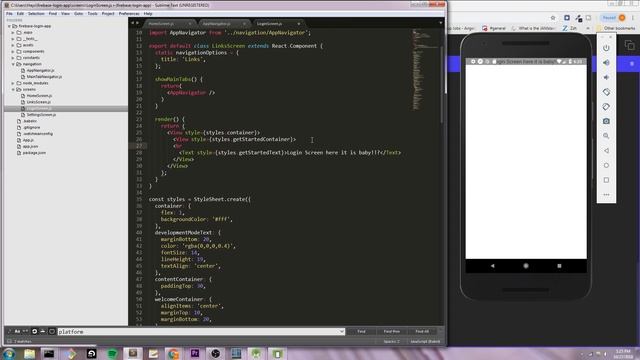Open the File menu
Viewport: 640px width, 360px height.
click(x=9, y=13)
